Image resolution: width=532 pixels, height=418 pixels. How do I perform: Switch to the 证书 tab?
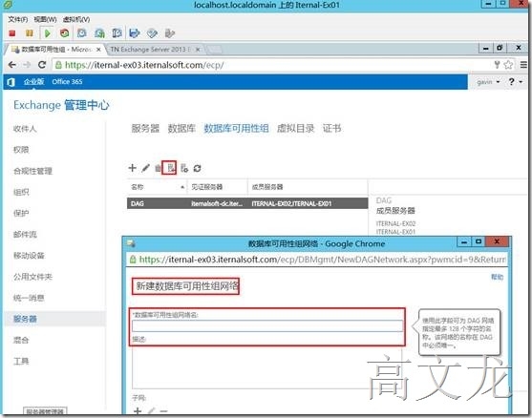point(331,129)
